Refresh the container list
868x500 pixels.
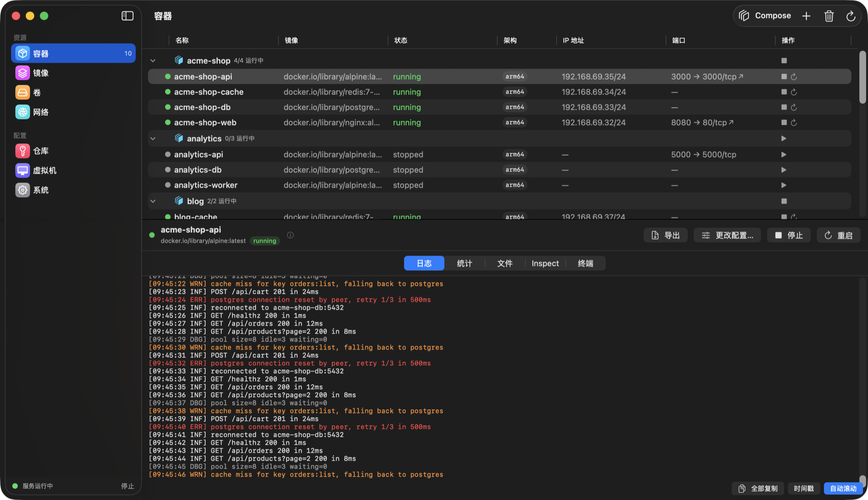tap(851, 16)
